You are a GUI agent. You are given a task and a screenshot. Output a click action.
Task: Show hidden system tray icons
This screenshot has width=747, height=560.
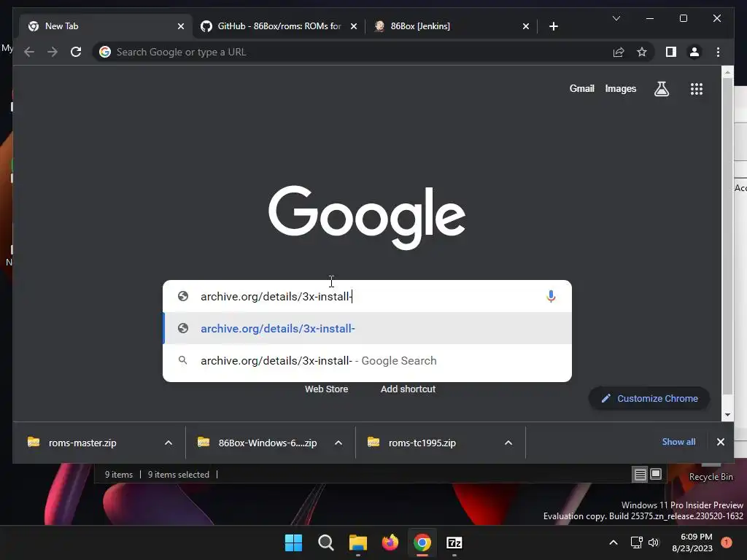tap(614, 542)
